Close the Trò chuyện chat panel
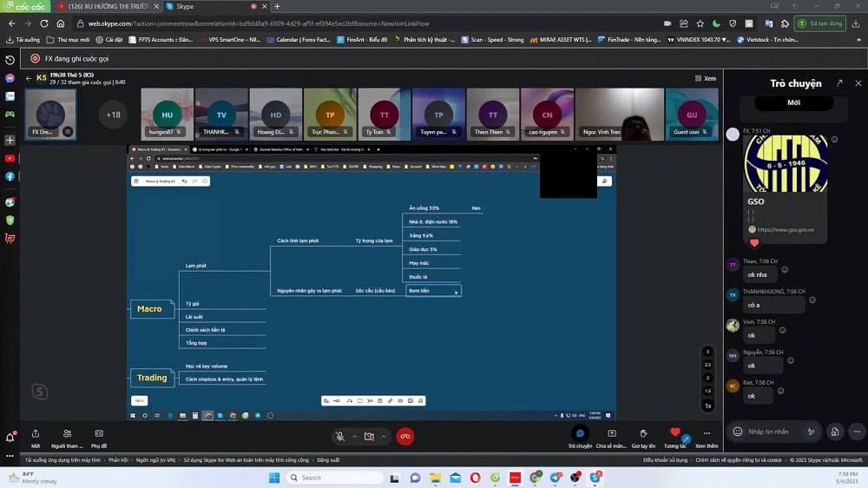The width and height of the screenshot is (868, 488). point(858,83)
